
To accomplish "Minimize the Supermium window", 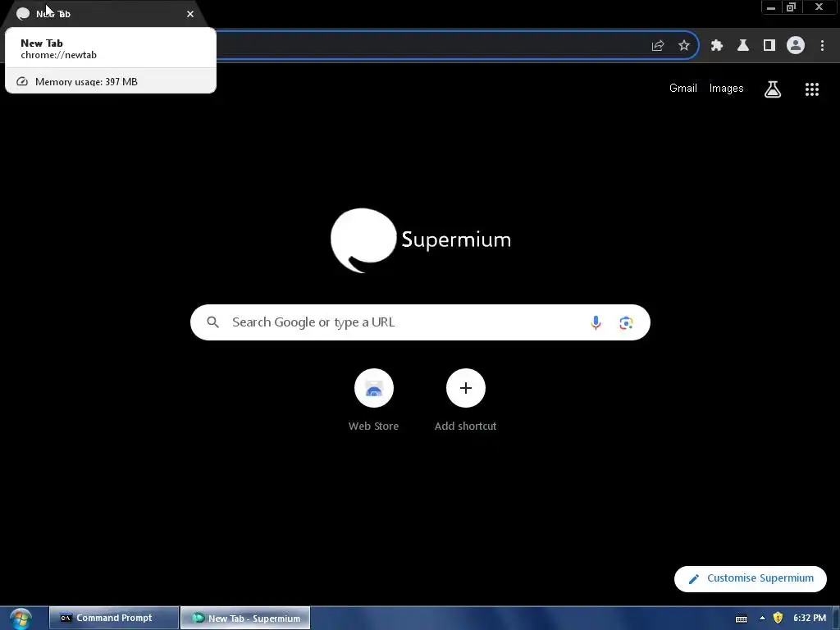I will click(x=771, y=7).
